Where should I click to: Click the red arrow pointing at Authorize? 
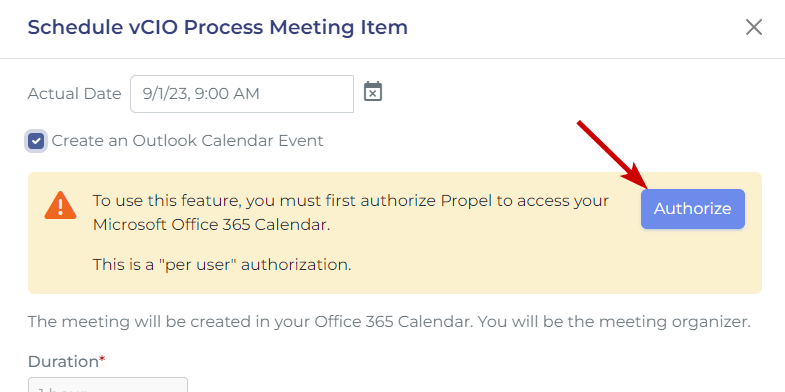click(612, 155)
